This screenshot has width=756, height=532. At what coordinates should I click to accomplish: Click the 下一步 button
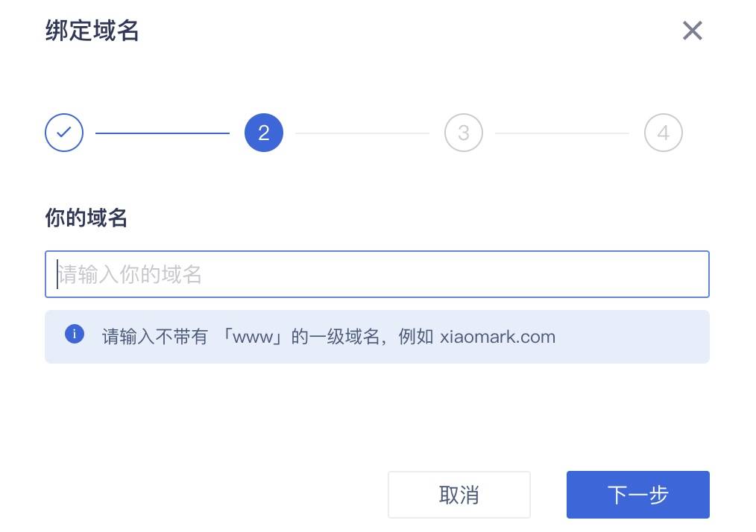click(x=637, y=494)
